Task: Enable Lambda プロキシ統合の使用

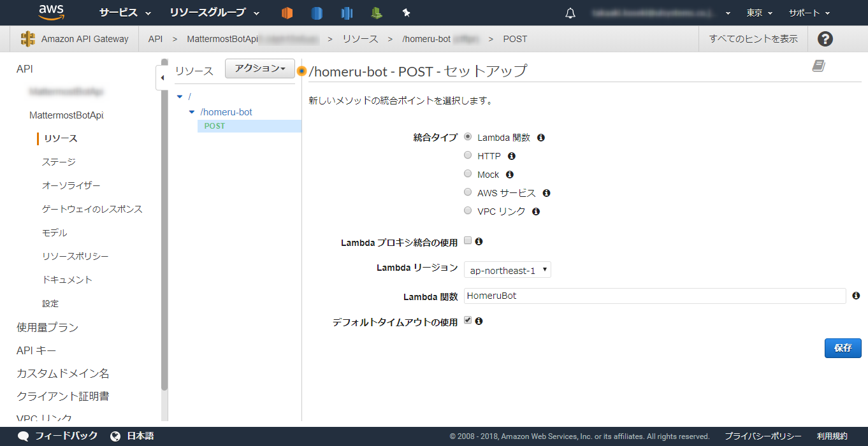Action: point(468,240)
